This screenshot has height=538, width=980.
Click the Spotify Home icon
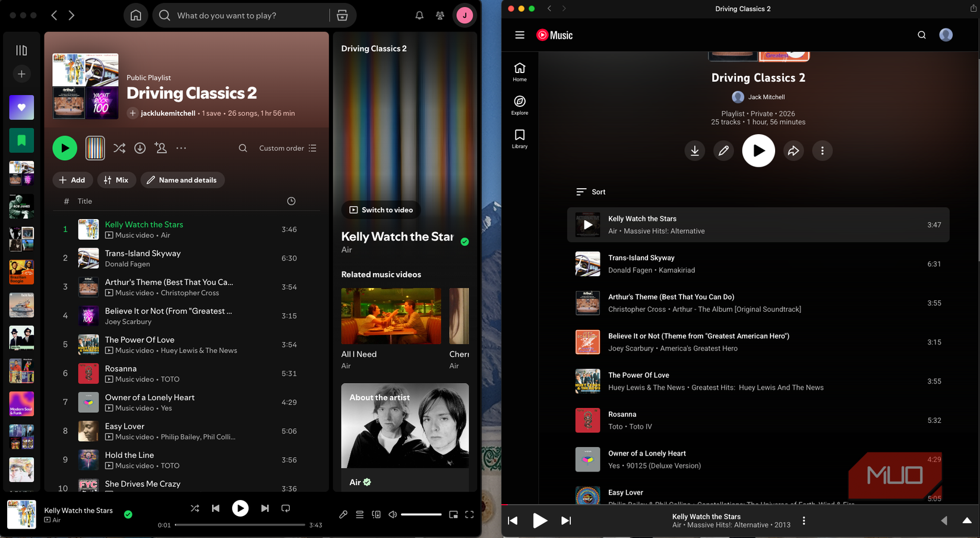click(136, 15)
